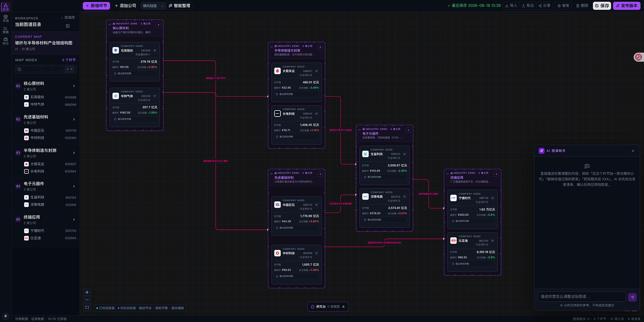Viewport: 644px width, 322px height.
Task: Close the AI 图谱助手 panel
Action: pos(633,151)
